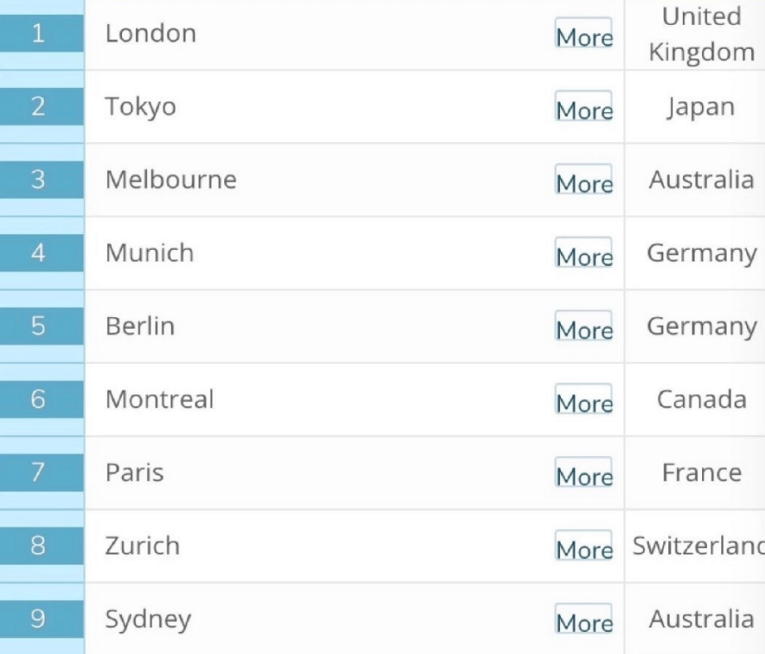Click the Tokyo city name

[141, 106]
